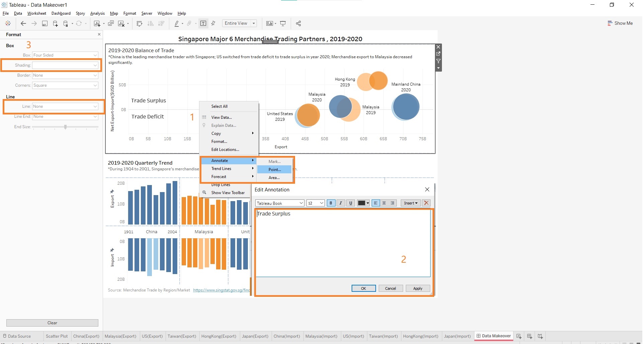Click the Pause Auto Updates icon

[x=66, y=23]
